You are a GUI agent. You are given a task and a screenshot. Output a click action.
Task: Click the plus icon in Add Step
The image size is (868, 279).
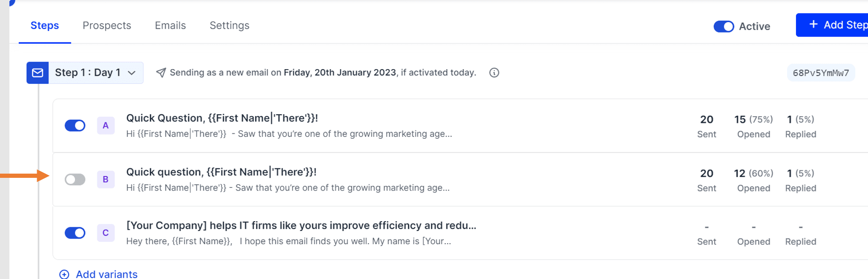813,24
